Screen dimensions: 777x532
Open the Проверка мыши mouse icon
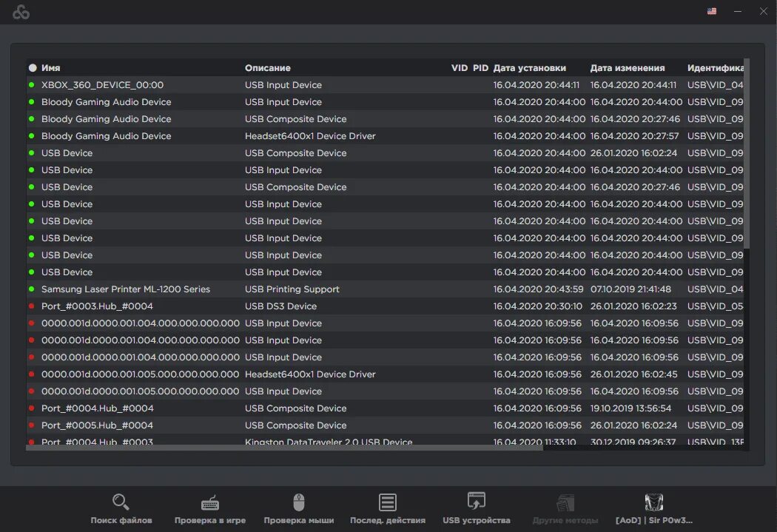point(299,502)
